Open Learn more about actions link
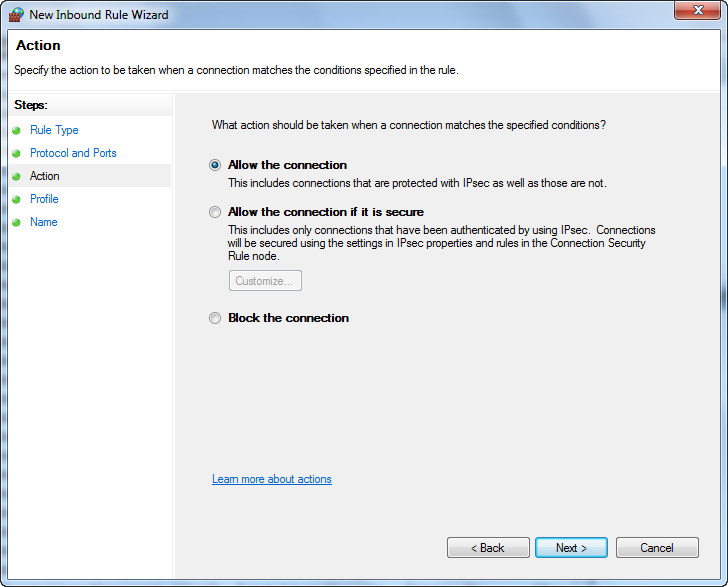Screen dimensions: 728x587 pos(272,479)
